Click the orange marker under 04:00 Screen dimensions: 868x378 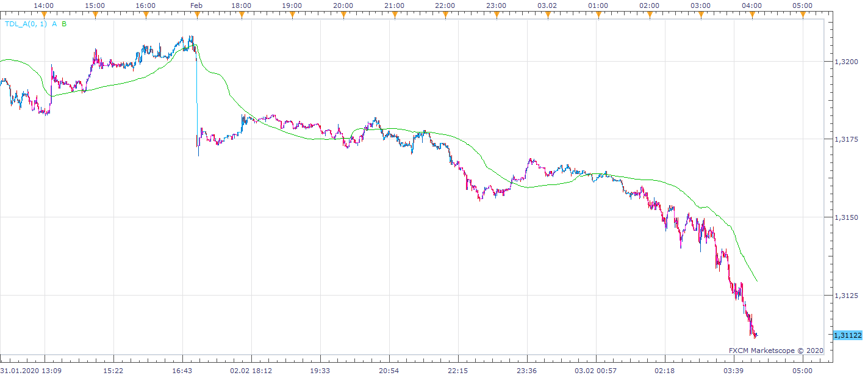751,14
